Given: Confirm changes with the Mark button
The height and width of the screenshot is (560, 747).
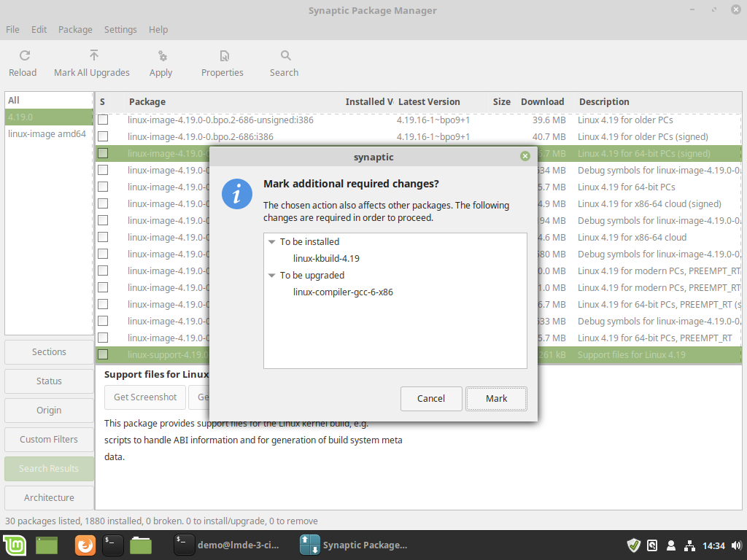Looking at the screenshot, I should (496, 399).
